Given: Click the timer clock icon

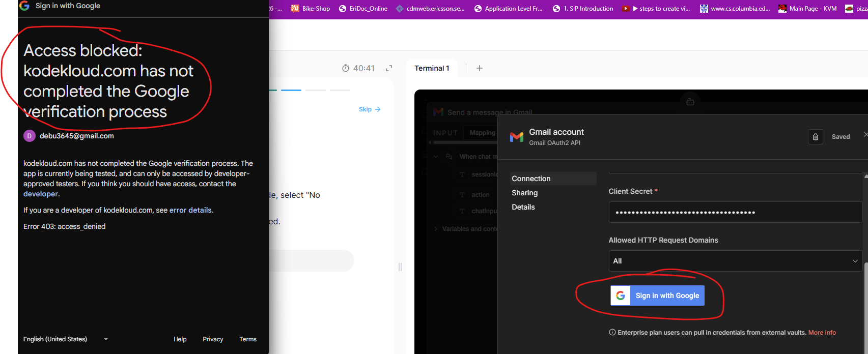Looking at the screenshot, I should click(x=346, y=68).
